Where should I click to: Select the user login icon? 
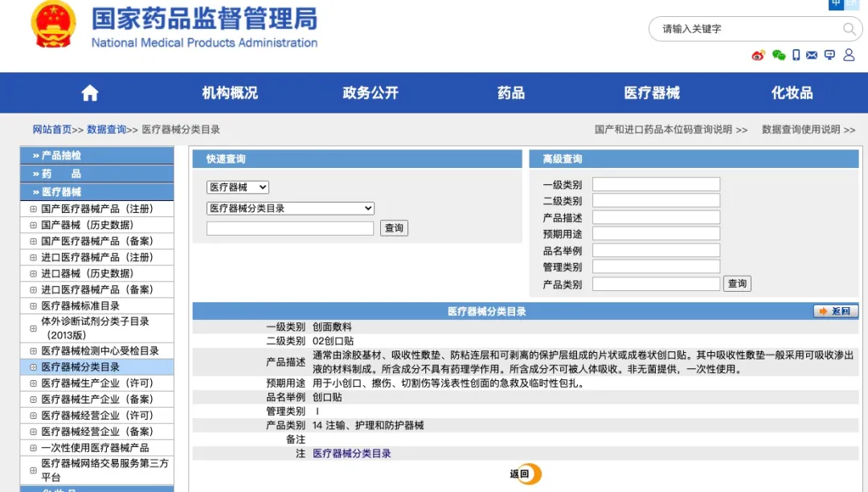click(x=849, y=55)
